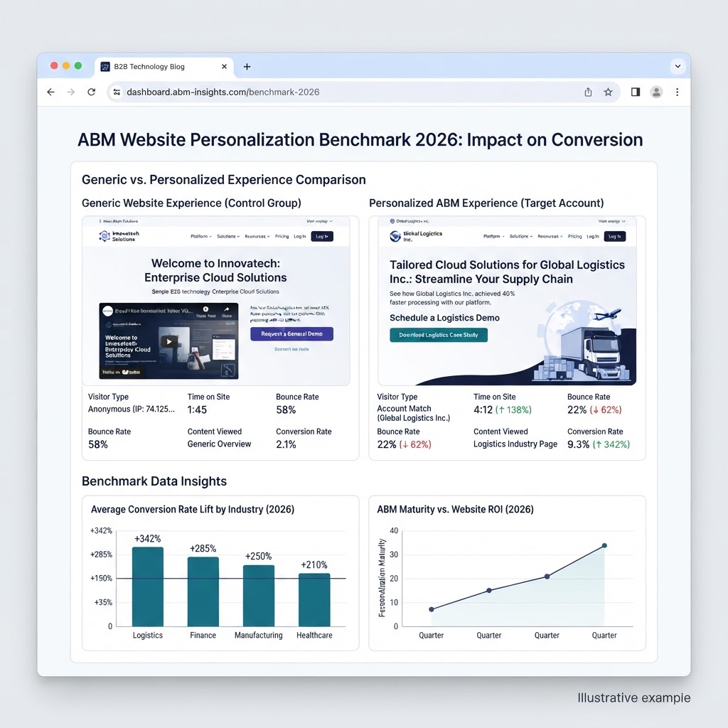The width and height of the screenshot is (728, 728).
Task: Click the lowest data point on ROI chart
Action: click(x=432, y=609)
